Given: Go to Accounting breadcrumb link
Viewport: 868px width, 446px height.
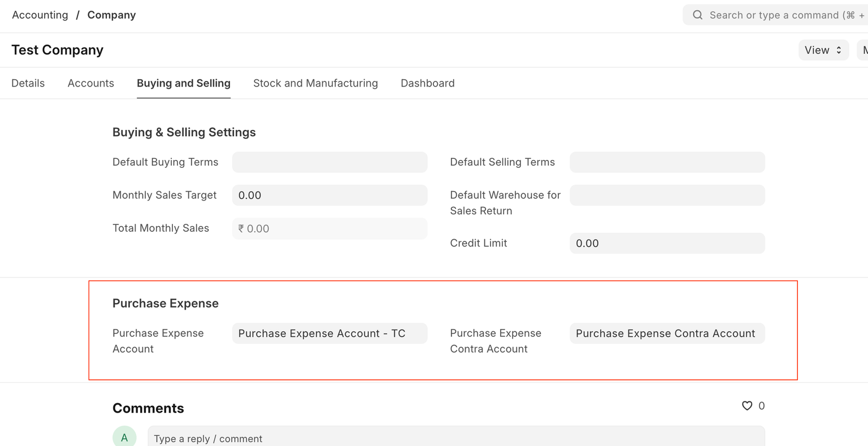Looking at the screenshot, I should click(40, 15).
